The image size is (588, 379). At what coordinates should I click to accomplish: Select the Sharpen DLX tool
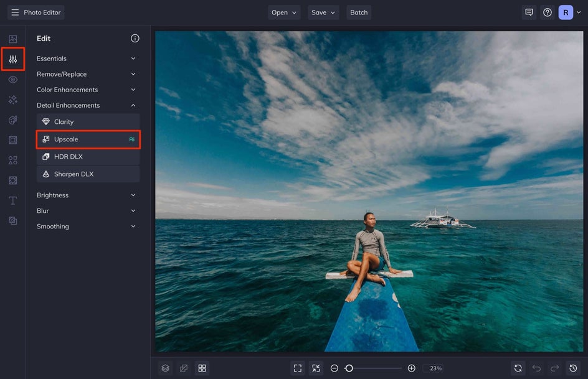[x=88, y=174]
